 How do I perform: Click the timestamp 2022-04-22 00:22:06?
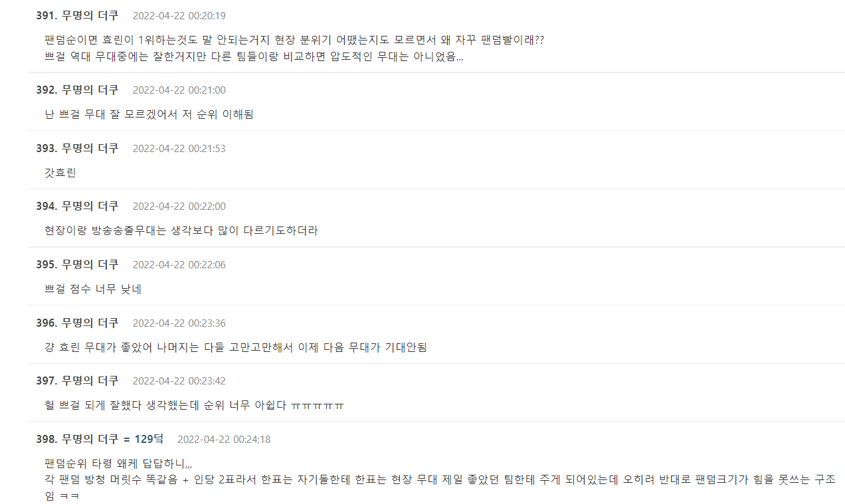(x=179, y=265)
